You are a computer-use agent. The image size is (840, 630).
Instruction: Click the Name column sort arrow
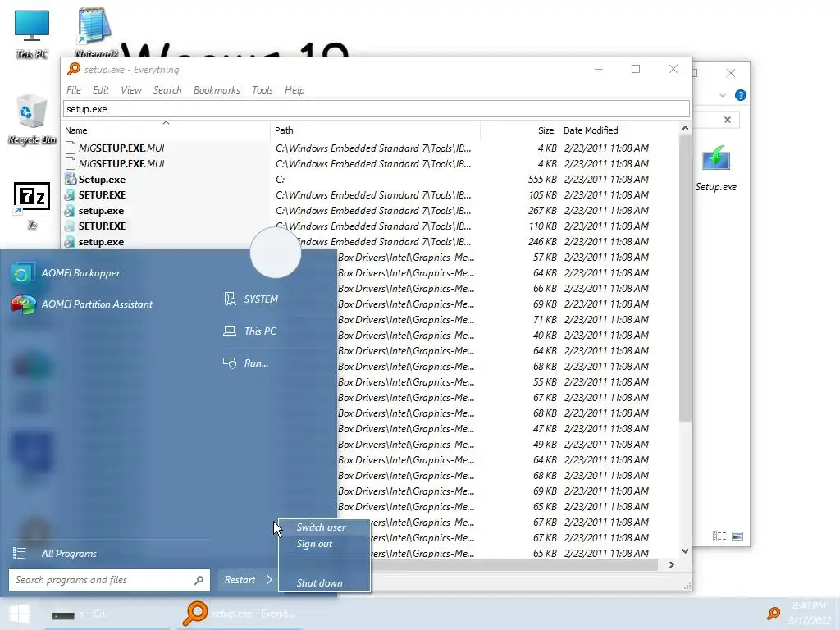click(x=166, y=123)
